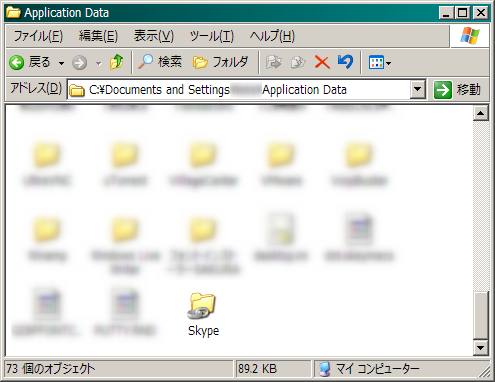495x382 pixels.
Task: Click the green 移動 Go button
Action: [x=457, y=90]
